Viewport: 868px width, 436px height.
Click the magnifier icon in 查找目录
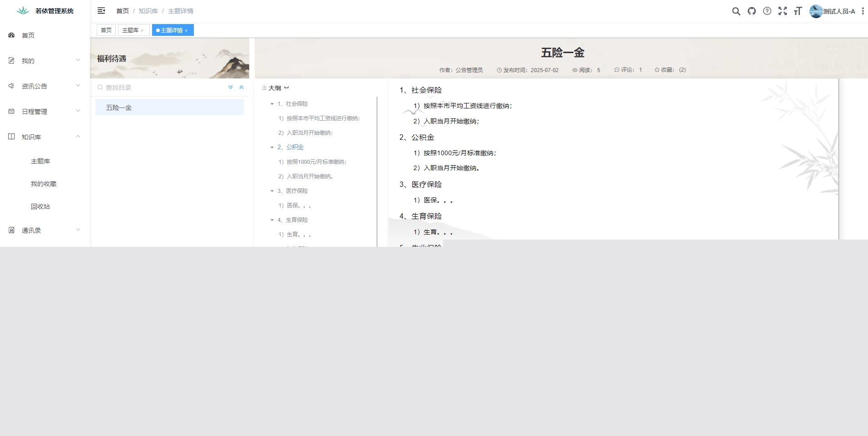click(100, 88)
